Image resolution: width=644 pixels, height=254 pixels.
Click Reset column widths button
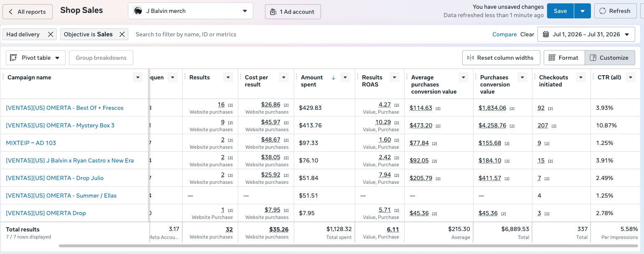click(501, 58)
